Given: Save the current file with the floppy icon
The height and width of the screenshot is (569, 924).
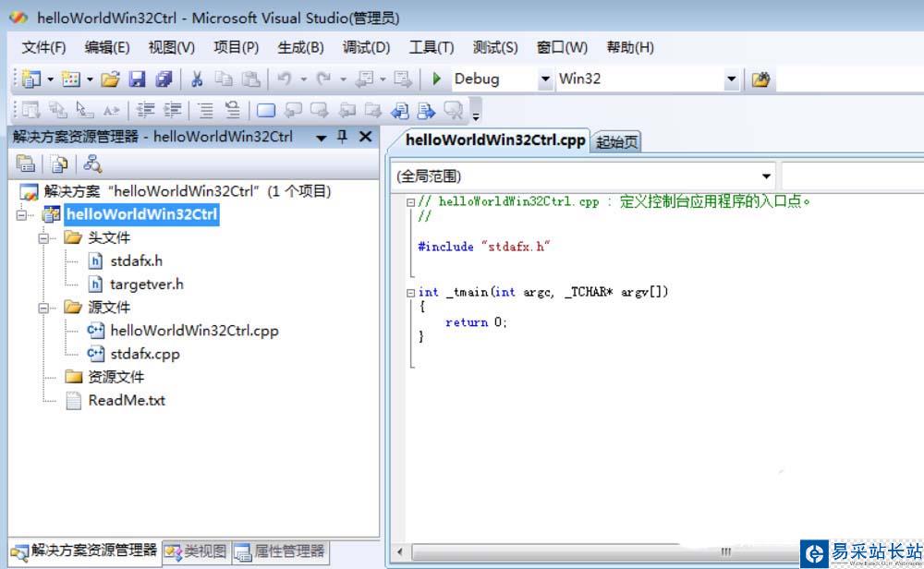Looking at the screenshot, I should [x=138, y=79].
